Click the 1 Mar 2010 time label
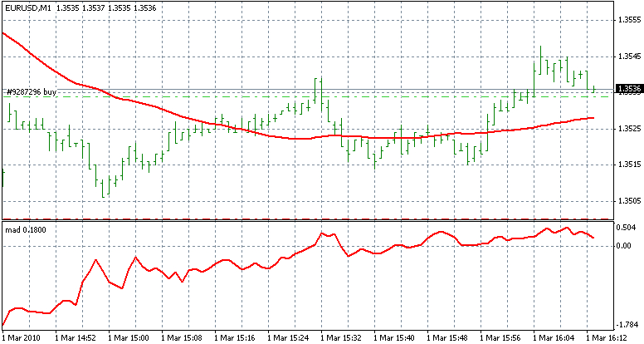The image size is (644, 344). click(x=22, y=338)
